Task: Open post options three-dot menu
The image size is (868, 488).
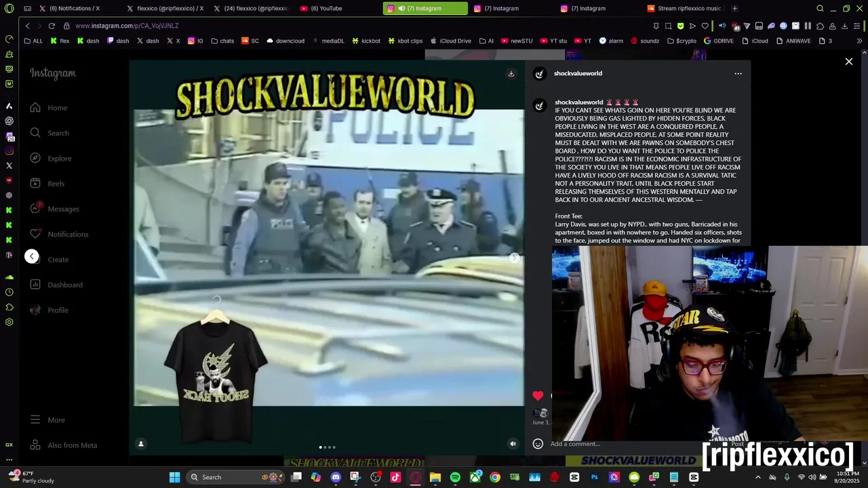Action: pos(738,73)
